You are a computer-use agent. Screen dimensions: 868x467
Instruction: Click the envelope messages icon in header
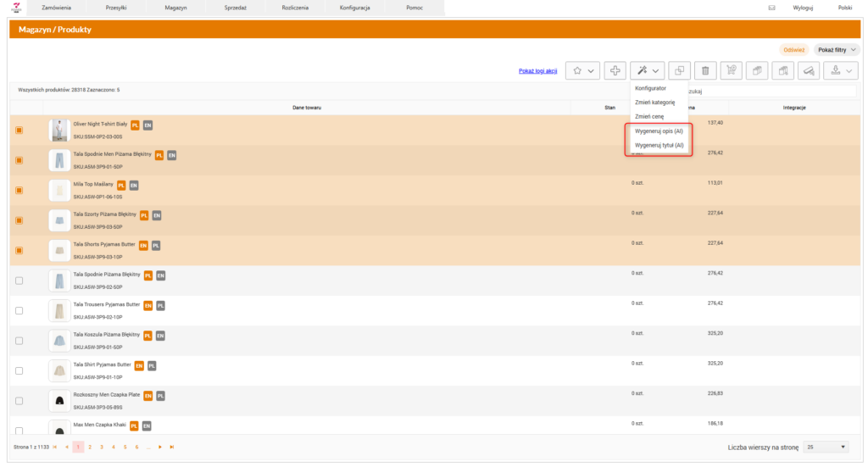coord(771,7)
